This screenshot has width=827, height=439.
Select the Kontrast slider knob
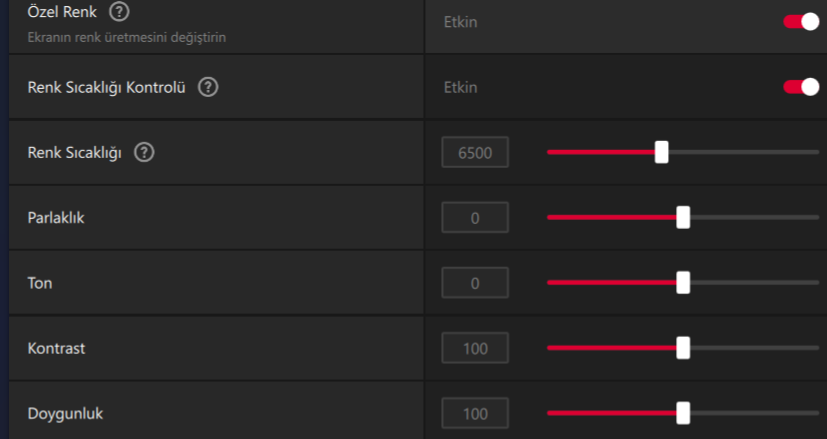coord(683,348)
